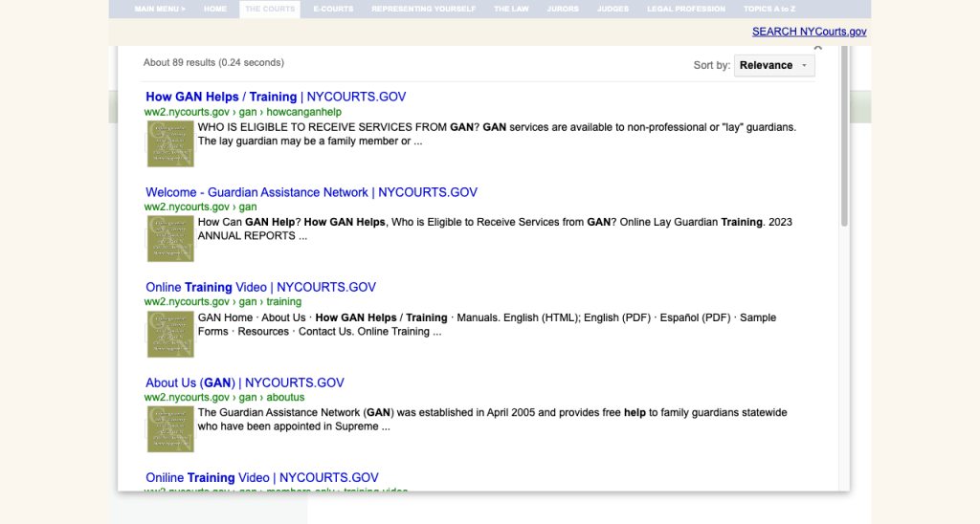Open the E-COURTS menu item
This screenshot has width=980, height=524.
(333, 9)
